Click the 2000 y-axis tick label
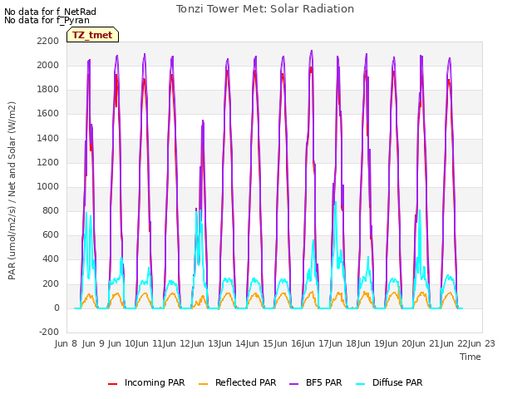Viewport: 532px width, 399px height. pyautogui.click(x=48, y=65)
